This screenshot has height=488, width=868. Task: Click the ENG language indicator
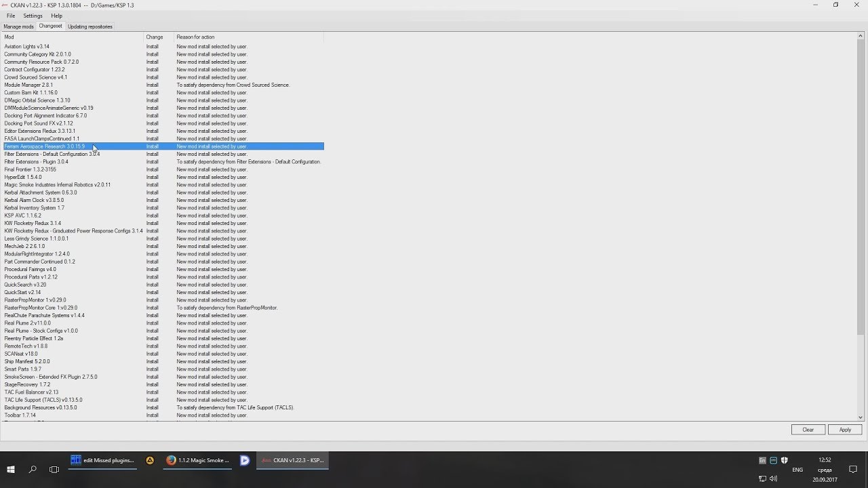[x=797, y=469]
